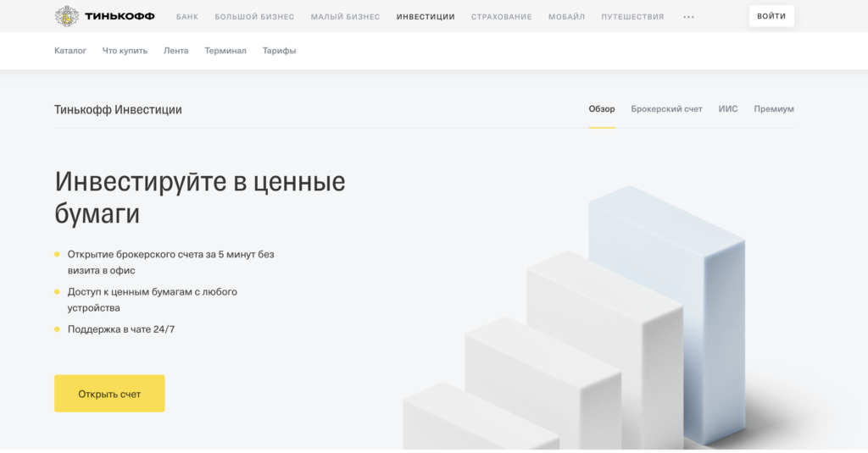Switch to the Премиум tab

(774, 109)
